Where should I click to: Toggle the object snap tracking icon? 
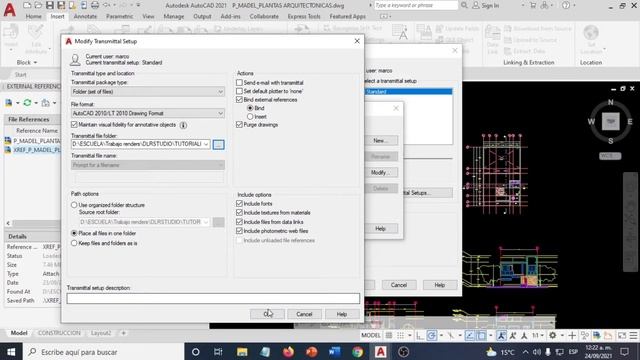470,336
